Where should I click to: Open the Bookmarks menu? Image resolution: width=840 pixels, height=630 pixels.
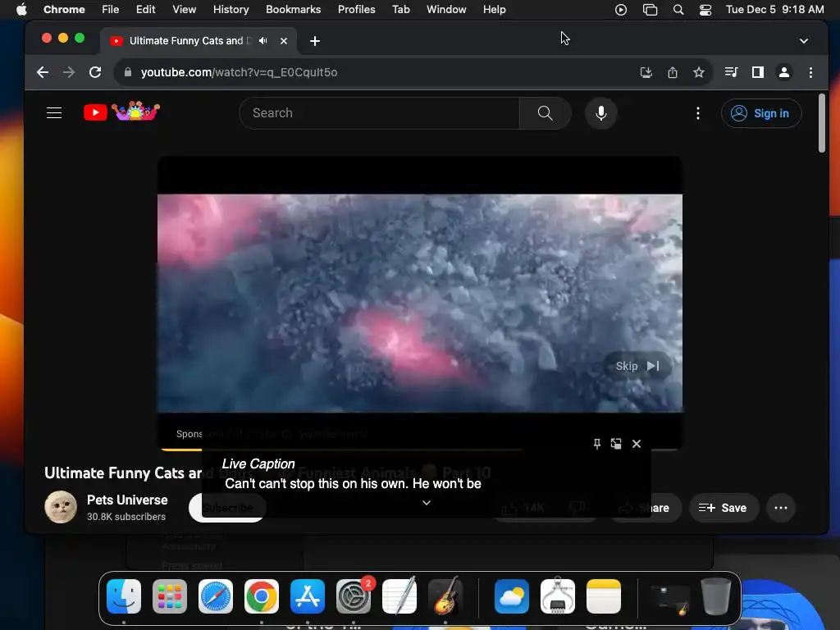pyautogui.click(x=293, y=10)
